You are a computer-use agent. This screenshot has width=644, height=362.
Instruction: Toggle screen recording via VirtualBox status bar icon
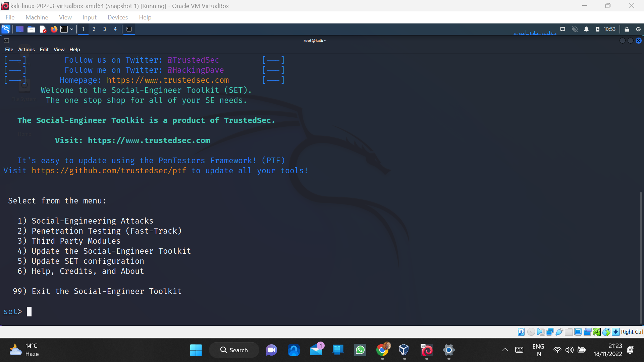587,332
